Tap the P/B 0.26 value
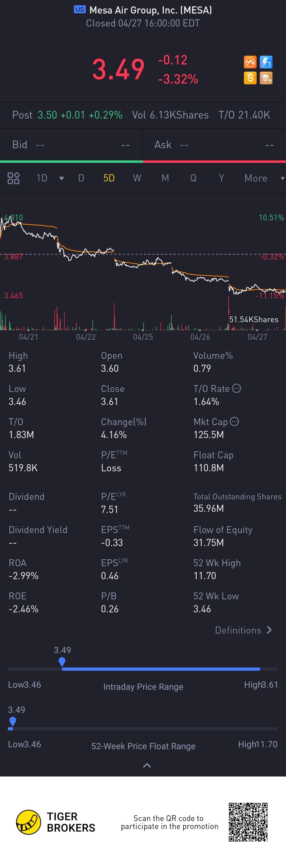Image resolution: width=286 pixels, height=868 pixels. (110, 609)
